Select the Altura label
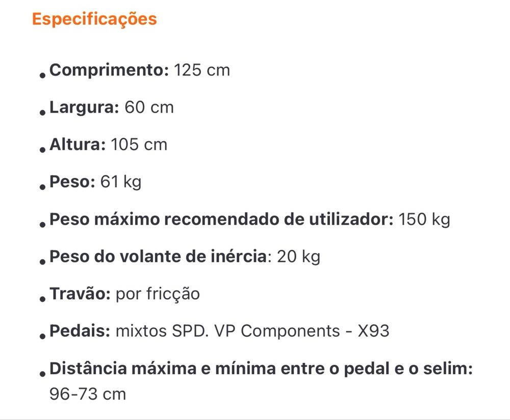 click(x=78, y=145)
